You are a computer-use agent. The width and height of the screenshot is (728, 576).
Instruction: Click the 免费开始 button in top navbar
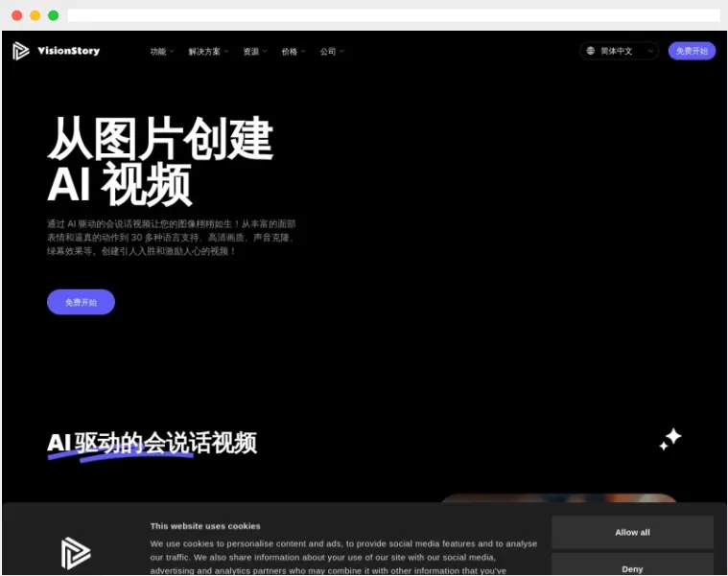pyautogui.click(x=692, y=51)
